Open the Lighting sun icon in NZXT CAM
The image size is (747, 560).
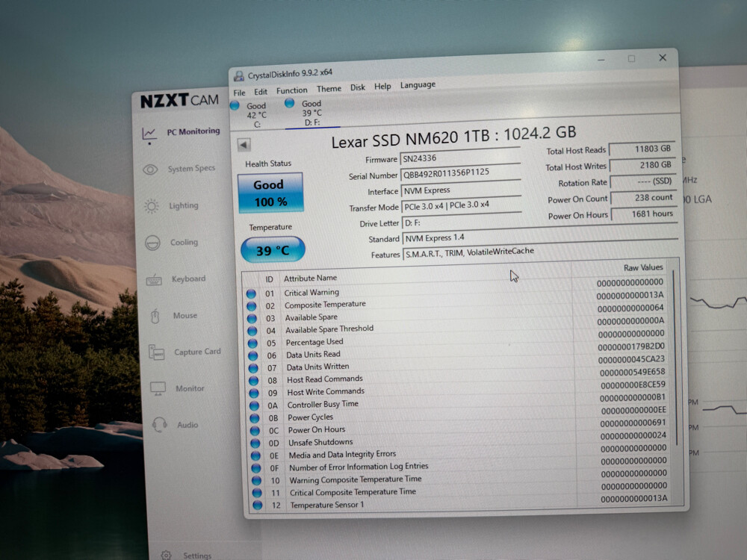click(x=152, y=206)
